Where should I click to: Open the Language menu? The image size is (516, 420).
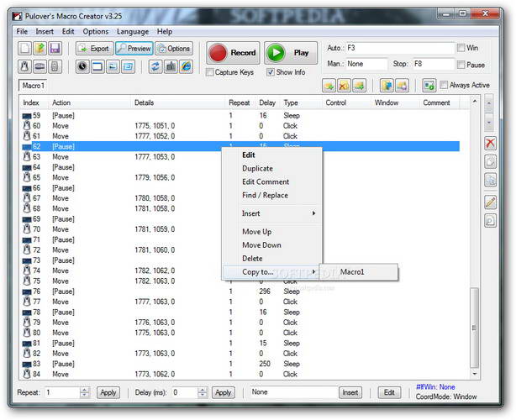132,31
